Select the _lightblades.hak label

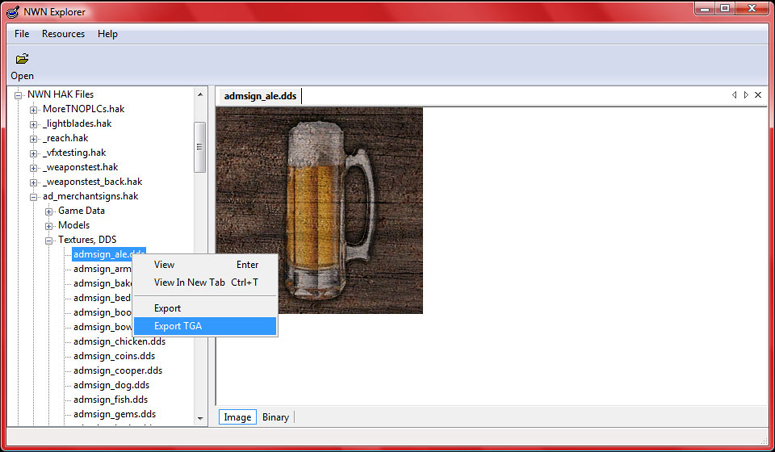pyautogui.click(x=77, y=123)
